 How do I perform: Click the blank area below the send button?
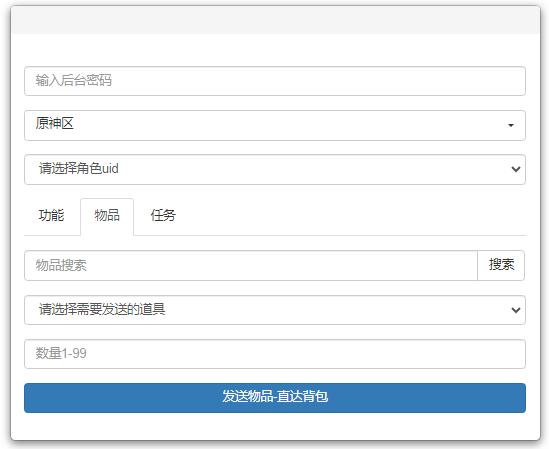coord(275,426)
